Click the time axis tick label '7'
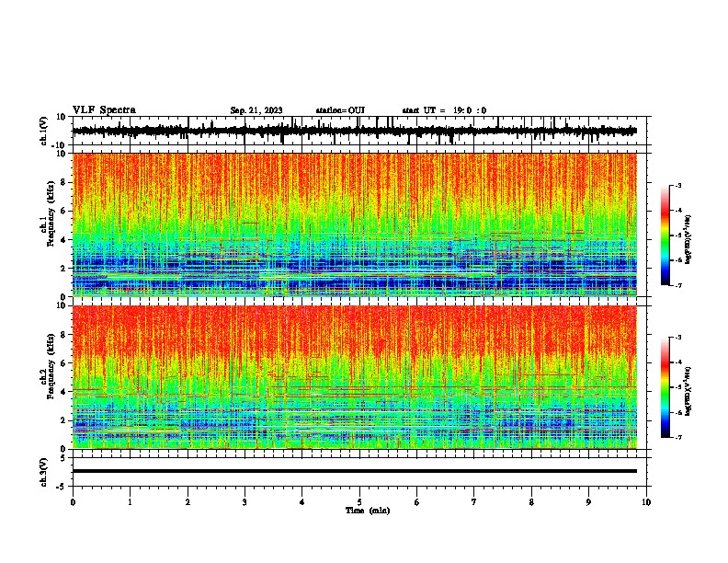This screenshot has height=563, width=728. coord(474,502)
